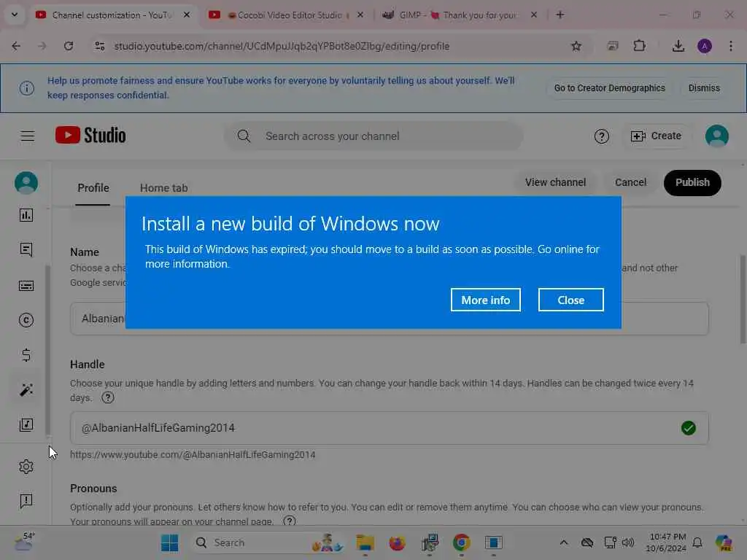
Task: Open the Copyright icon in Studio sidebar
Action: point(26,320)
